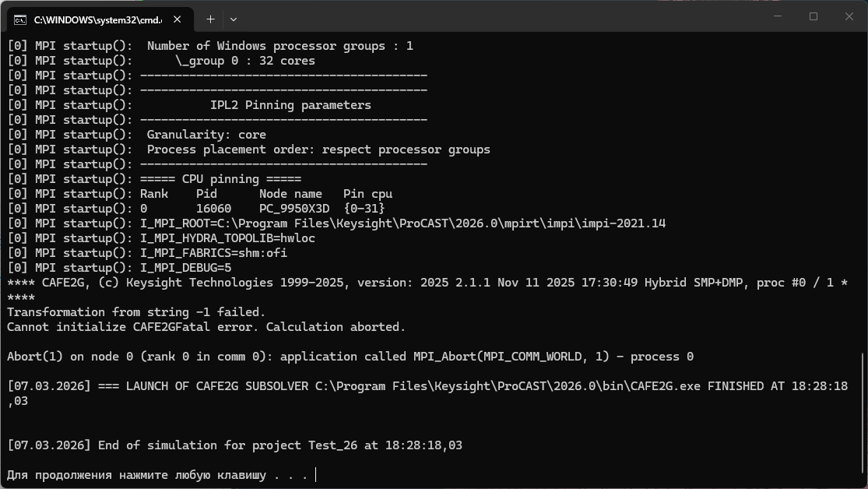Select the C:\WINDOWS\system32\cmd tab
The width and height of the screenshot is (868, 489).
(x=93, y=19)
